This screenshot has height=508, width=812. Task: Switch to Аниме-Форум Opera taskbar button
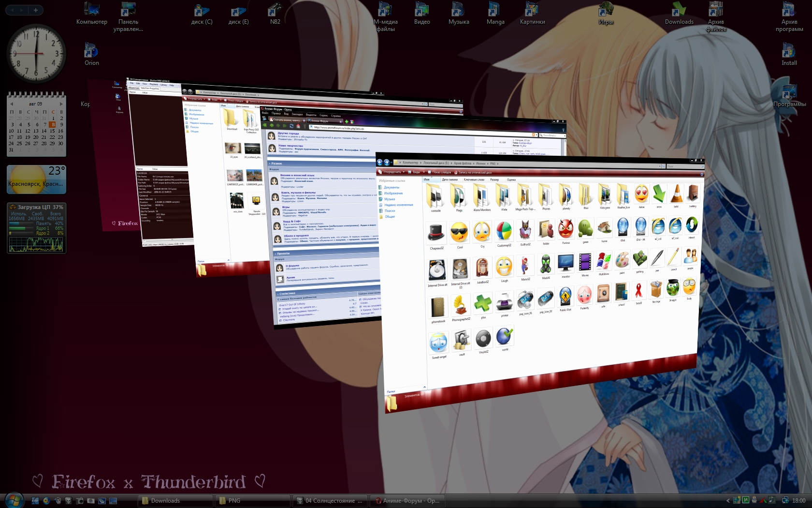click(x=407, y=501)
